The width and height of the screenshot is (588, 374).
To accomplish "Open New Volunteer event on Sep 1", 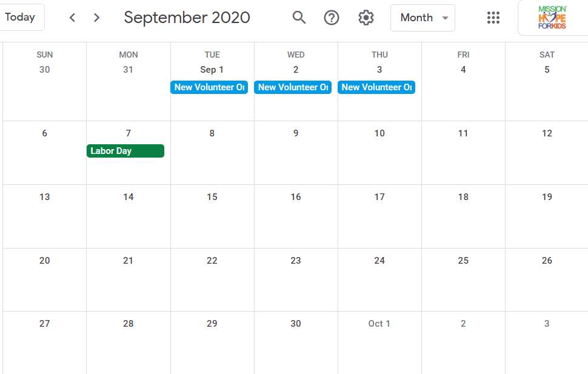I will (209, 87).
